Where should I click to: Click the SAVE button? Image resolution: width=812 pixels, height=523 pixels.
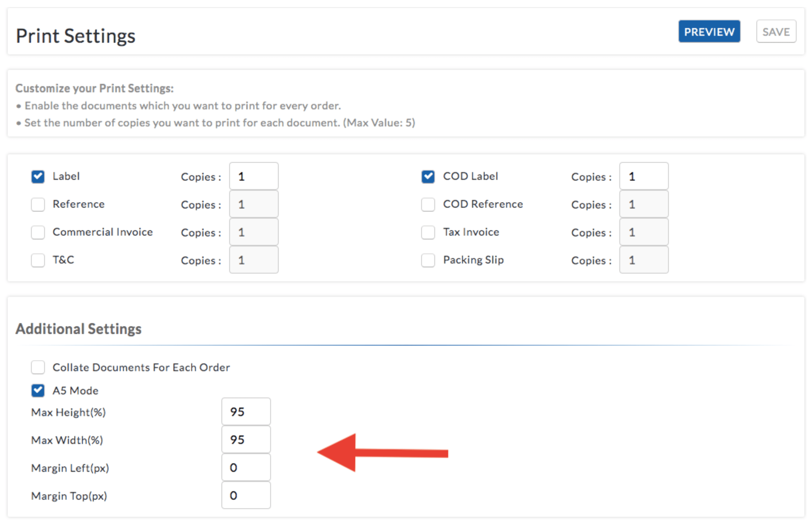(x=776, y=32)
